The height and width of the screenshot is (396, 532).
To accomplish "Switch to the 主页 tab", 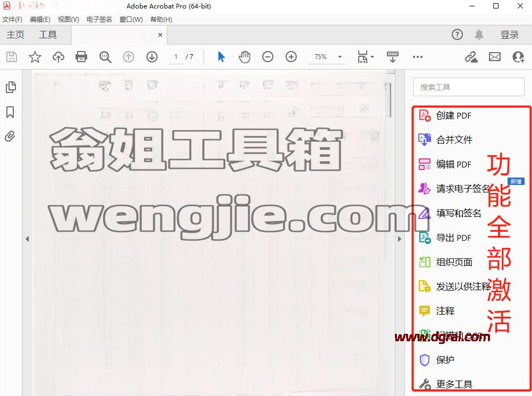I will (x=15, y=35).
